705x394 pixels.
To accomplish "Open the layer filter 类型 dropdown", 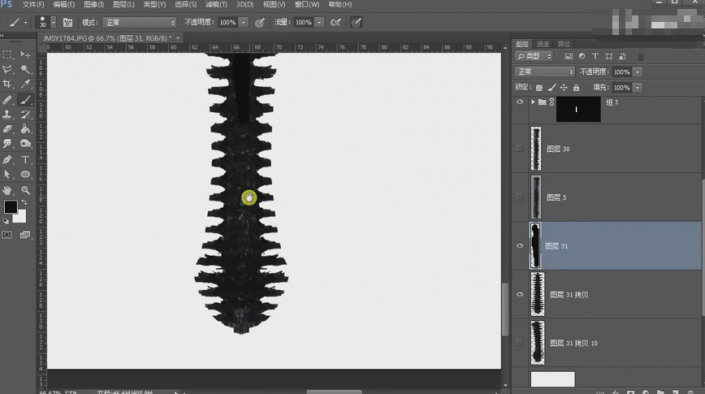I will 534,56.
